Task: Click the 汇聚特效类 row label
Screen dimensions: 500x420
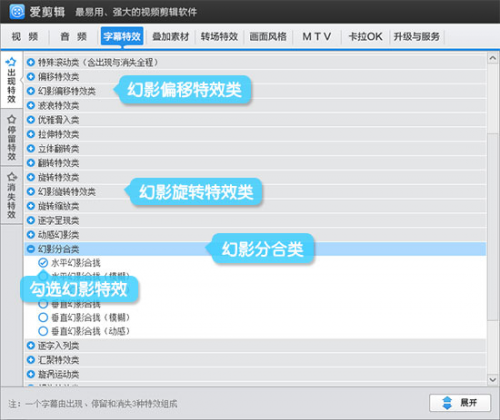Action: pos(58,360)
